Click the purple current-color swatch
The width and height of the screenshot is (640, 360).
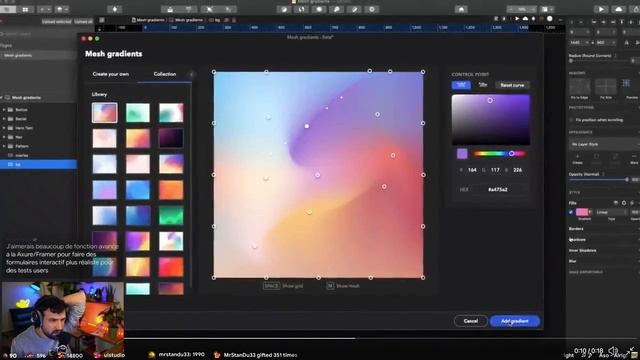point(462,153)
